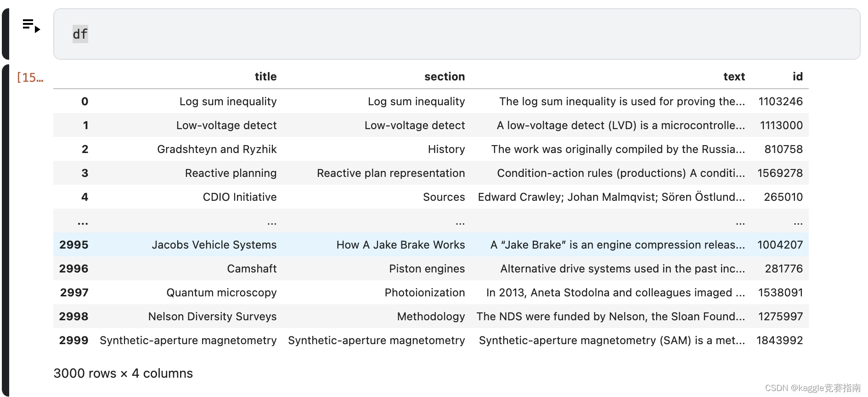Click text starting A “Jake Brake” is an engine
The width and height of the screenshot is (868, 397).
pyautogui.click(x=618, y=245)
